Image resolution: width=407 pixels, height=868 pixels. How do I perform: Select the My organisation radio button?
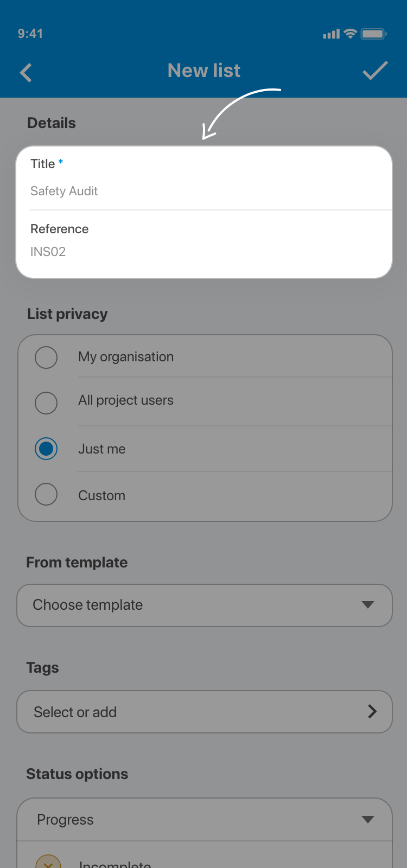pos(46,358)
